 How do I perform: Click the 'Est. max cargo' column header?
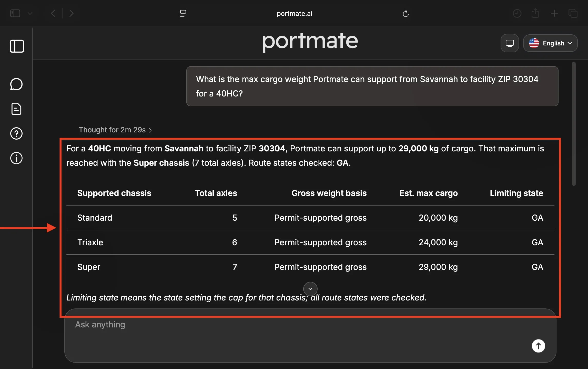point(428,193)
